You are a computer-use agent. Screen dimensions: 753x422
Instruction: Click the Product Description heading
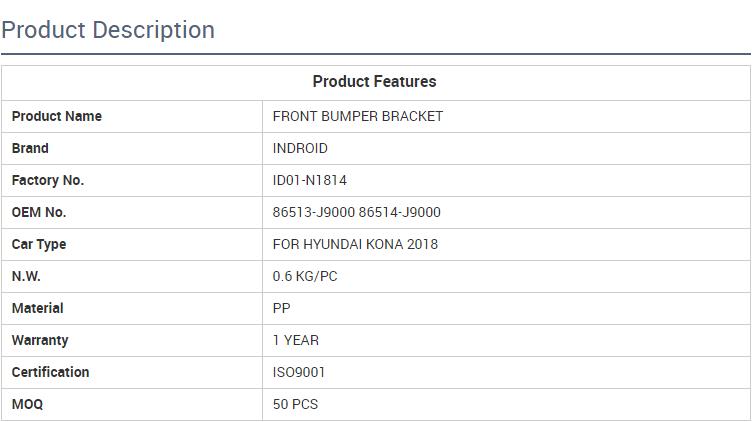(108, 30)
